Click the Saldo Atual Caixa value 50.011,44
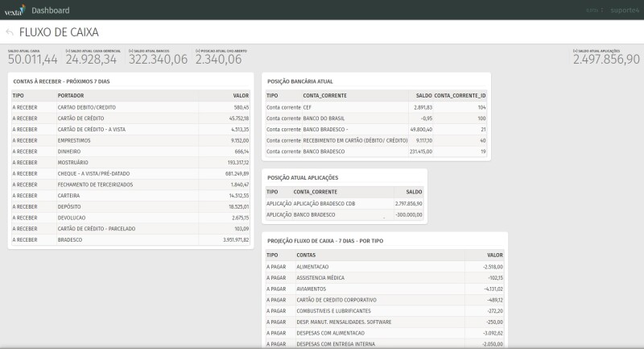This screenshot has height=349, width=644. point(32,60)
